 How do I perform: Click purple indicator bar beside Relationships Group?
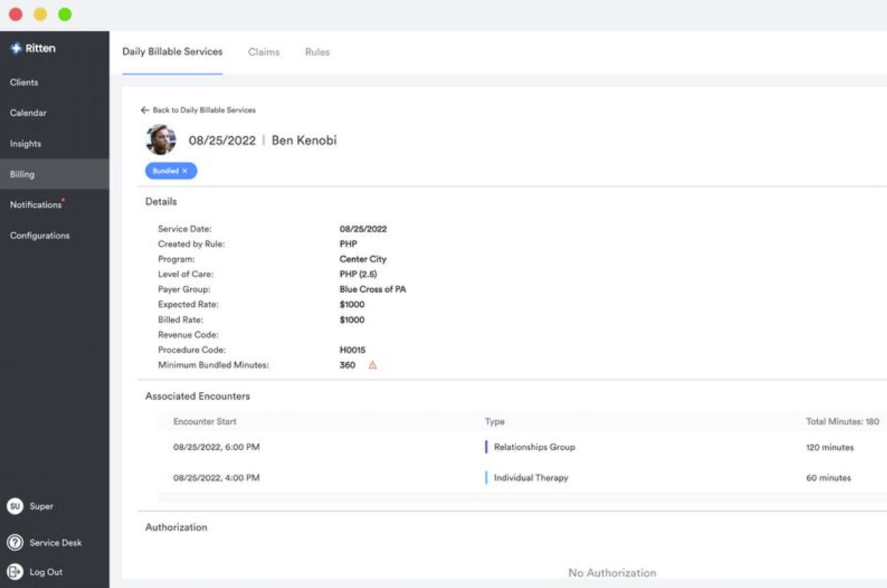[488, 446]
